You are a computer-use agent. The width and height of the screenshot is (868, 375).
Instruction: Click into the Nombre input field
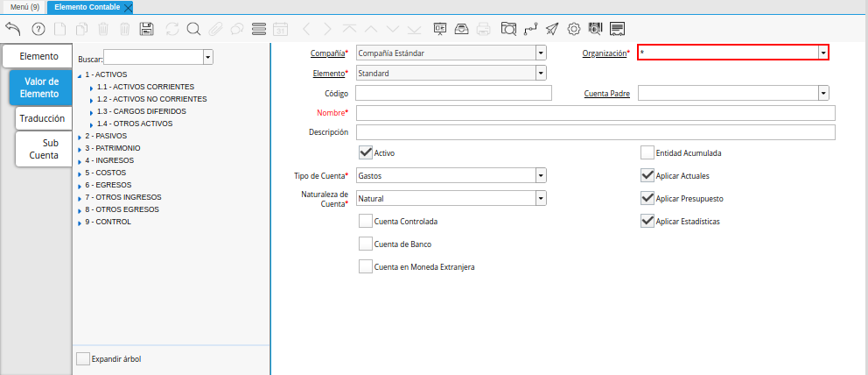(595, 113)
